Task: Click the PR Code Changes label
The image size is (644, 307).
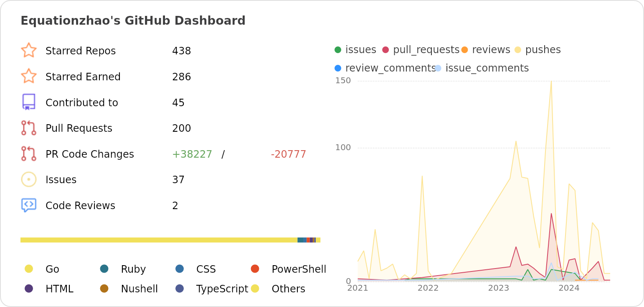Action: [x=90, y=154]
